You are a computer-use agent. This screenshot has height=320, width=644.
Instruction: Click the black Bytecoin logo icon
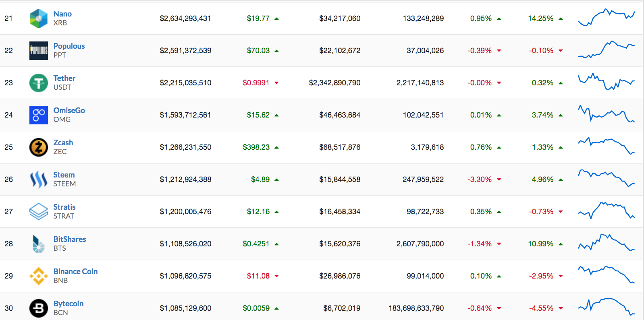(x=39, y=308)
